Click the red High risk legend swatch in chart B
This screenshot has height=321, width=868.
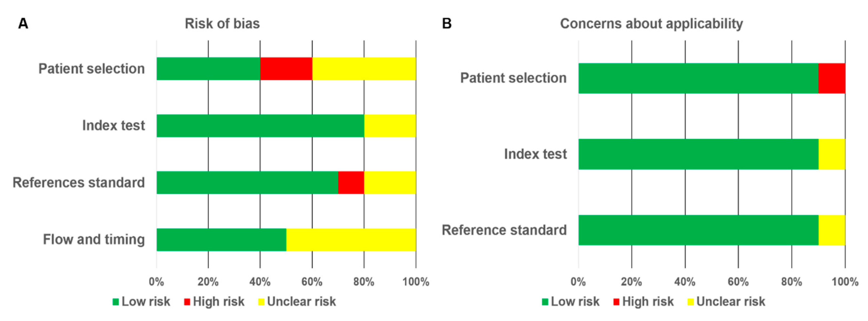(616, 302)
